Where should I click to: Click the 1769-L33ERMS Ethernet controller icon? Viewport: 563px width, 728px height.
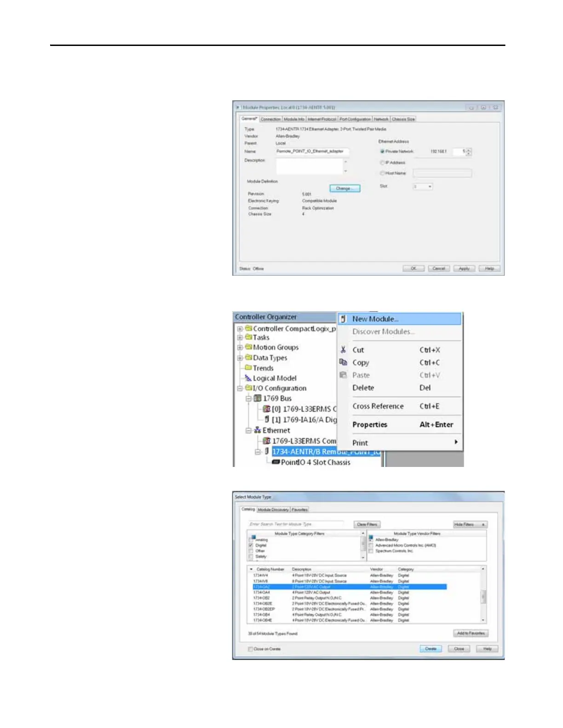click(x=266, y=441)
